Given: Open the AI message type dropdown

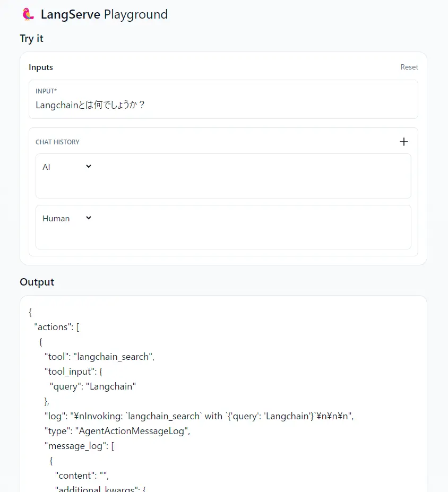Looking at the screenshot, I should click(x=67, y=167).
